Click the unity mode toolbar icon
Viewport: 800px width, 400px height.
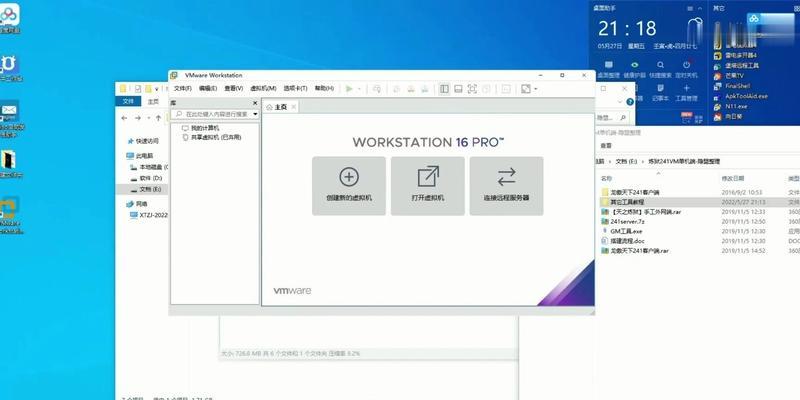tap(486, 89)
